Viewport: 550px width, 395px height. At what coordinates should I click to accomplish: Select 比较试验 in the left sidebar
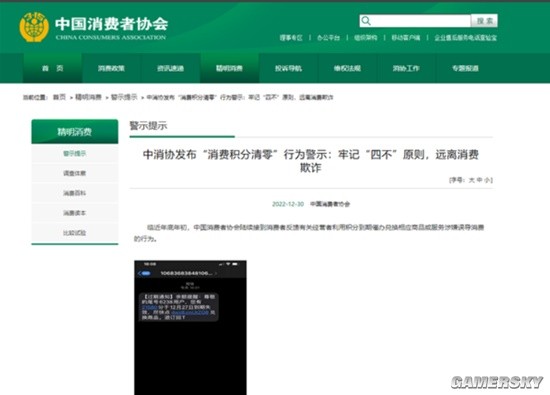click(75, 233)
